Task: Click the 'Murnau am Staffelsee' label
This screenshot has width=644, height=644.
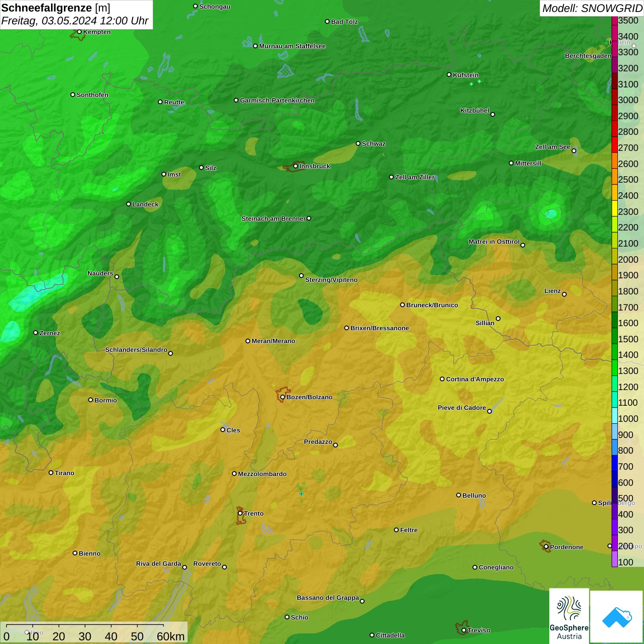Action: point(293,46)
